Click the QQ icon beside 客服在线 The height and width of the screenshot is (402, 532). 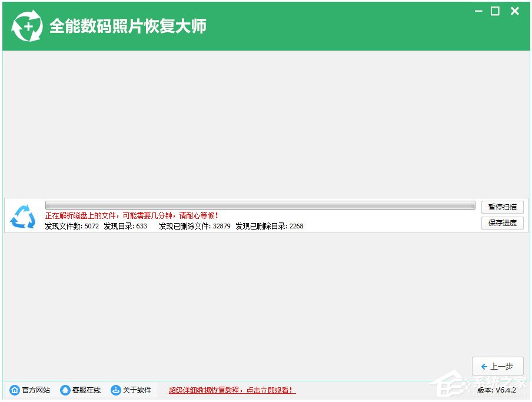pyautogui.click(x=65, y=390)
